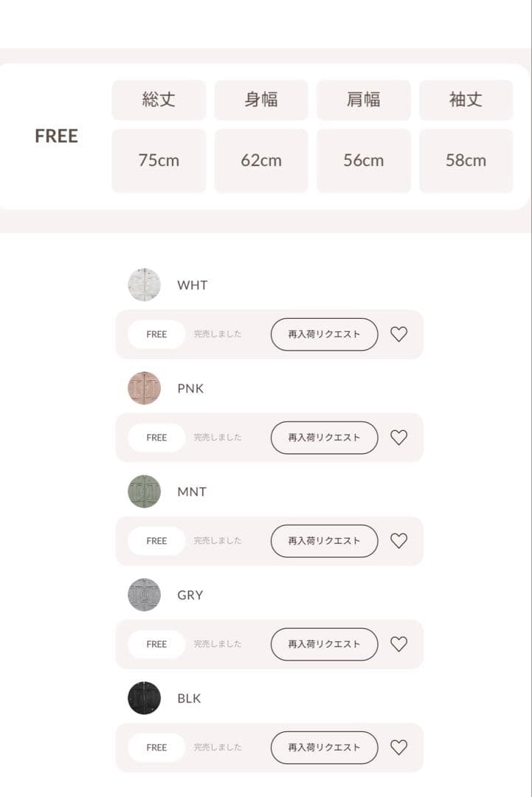This screenshot has height=797, width=532.
Task: Select the gray GRY color swatch
Action: click(144, 595)
